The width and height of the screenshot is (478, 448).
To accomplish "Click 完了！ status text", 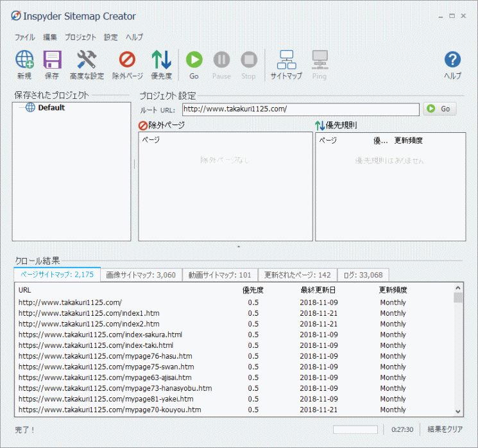I will click(x=24, y=430).
